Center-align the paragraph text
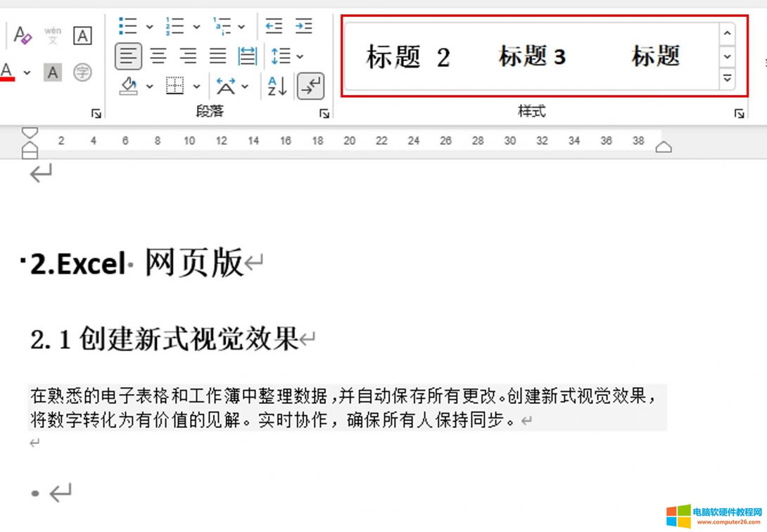The image size is (767, 532). click(158, 56)
